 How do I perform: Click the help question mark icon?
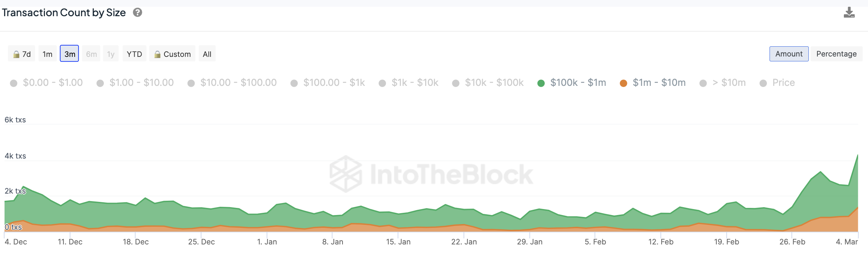(x=138, y=13)
